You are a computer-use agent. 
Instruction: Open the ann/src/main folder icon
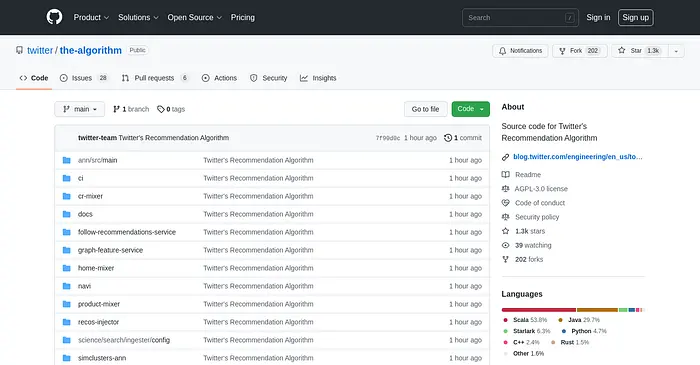click(67, 160)
